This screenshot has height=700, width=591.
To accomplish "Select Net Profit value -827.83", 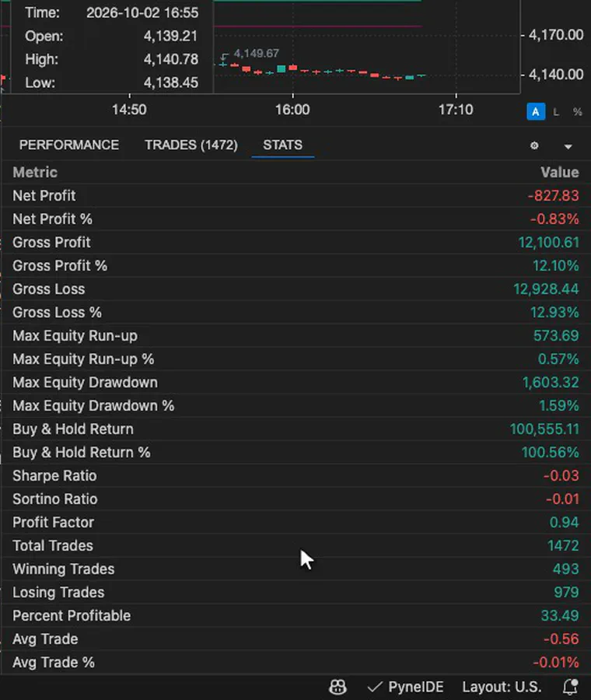I will [x=554, y=195].
